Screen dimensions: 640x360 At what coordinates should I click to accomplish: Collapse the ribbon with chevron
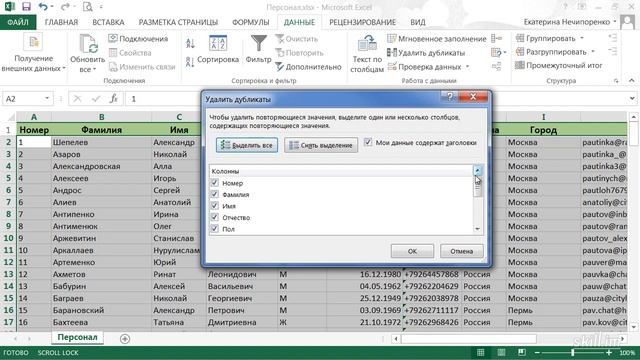point(631,80)
